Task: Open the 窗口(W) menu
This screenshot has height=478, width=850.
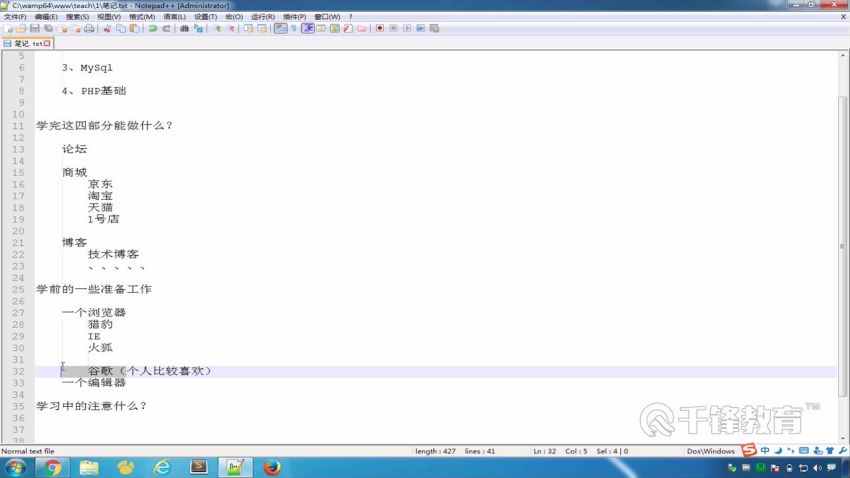Action: pos(327,17)
